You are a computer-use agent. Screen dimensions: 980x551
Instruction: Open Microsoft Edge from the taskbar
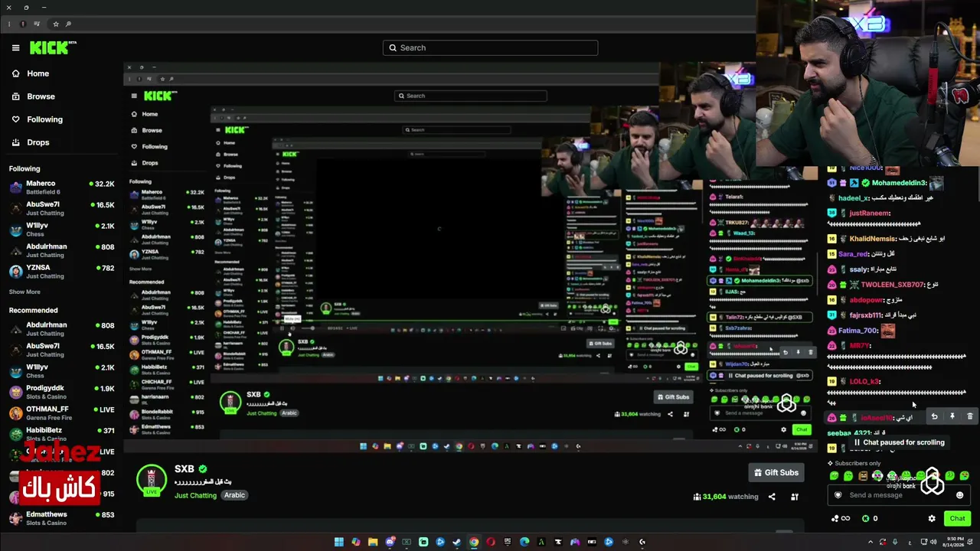tap(524, 542)
